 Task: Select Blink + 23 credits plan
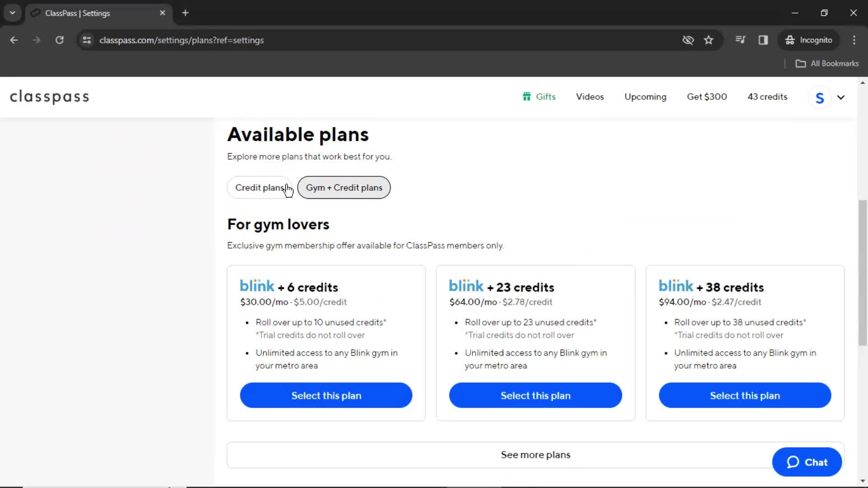point(535,396)
